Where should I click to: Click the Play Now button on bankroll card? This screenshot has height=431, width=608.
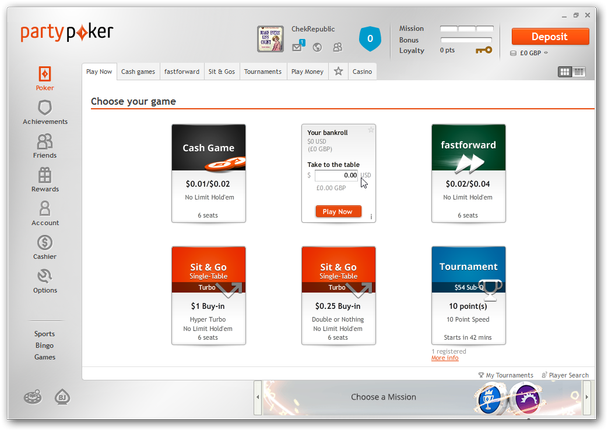(x=338, y=212)
